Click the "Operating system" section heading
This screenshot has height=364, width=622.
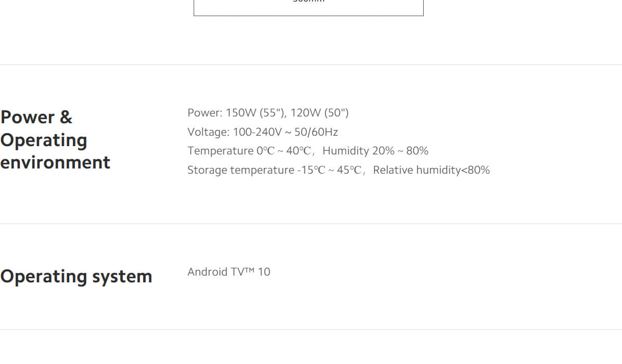tap(76, 276)
